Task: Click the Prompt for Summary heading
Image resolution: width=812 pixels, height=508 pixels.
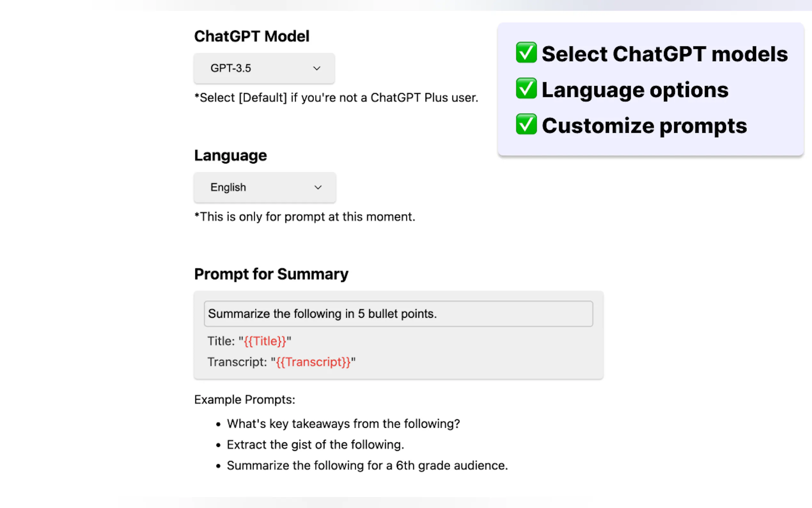Action: [271, 274]
